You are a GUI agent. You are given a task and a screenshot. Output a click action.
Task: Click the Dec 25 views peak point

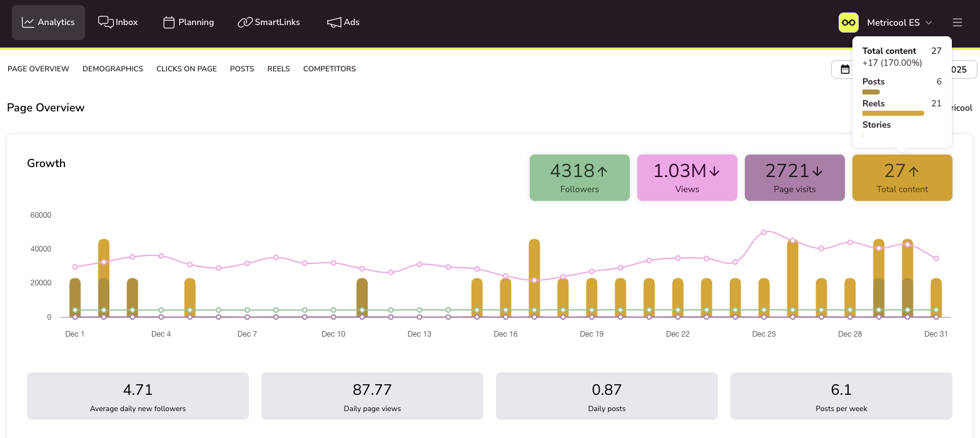pos(764,232)
